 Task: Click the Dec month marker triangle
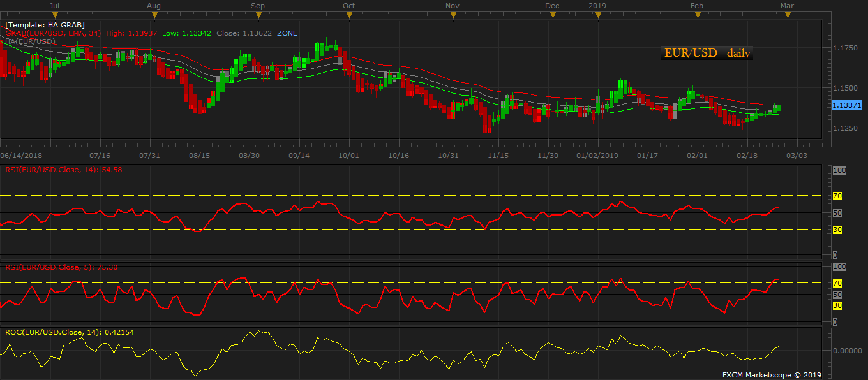(553, 15)
